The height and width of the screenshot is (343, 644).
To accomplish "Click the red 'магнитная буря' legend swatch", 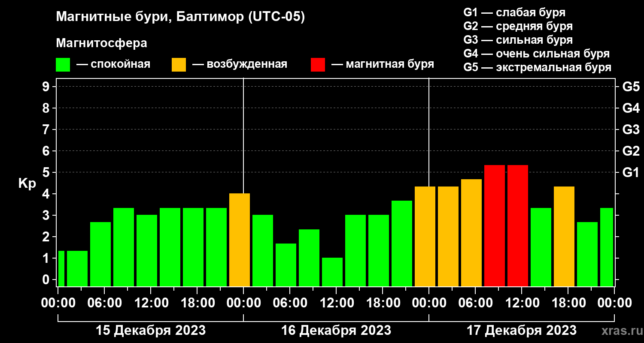I will tap(318, 65).
